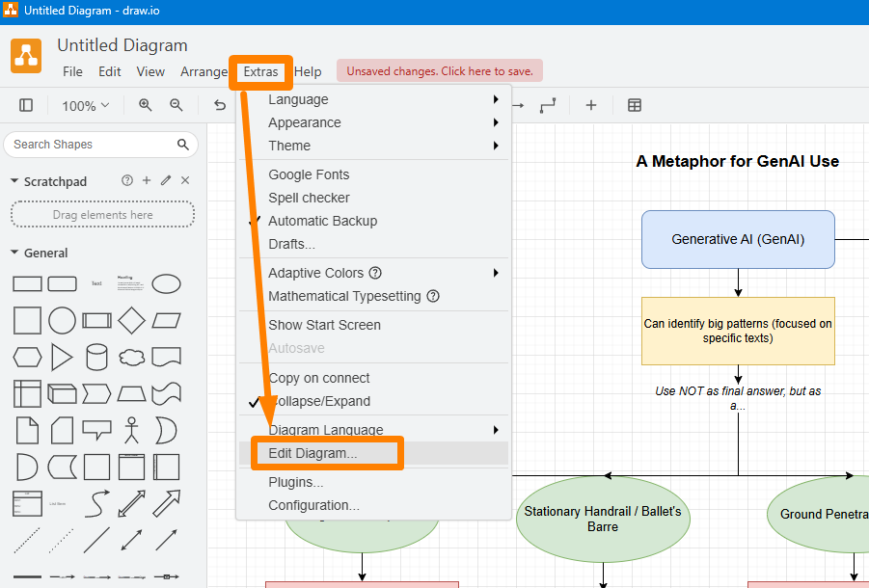Click the Extras menu

[x=261, y=72]
